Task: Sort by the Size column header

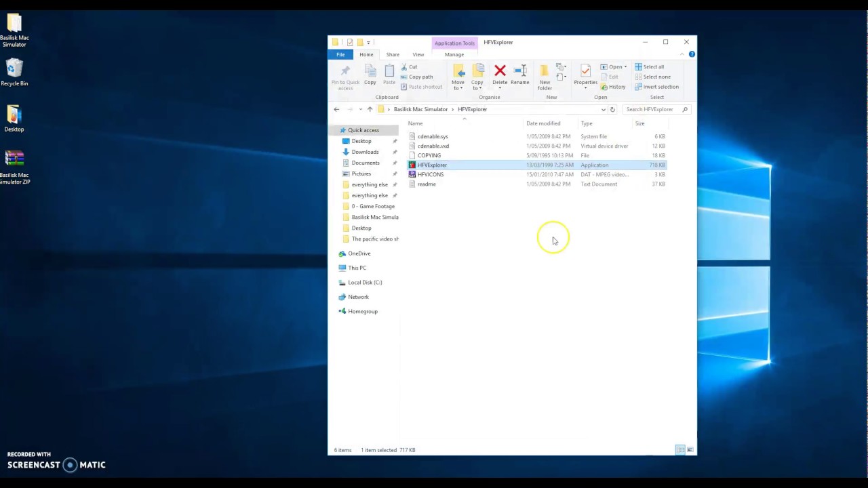Action: 639,123
